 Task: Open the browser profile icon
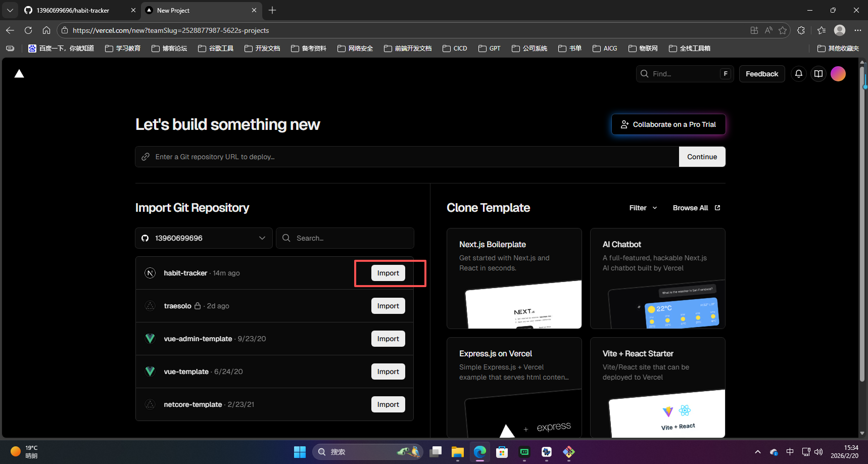[840, 30]
